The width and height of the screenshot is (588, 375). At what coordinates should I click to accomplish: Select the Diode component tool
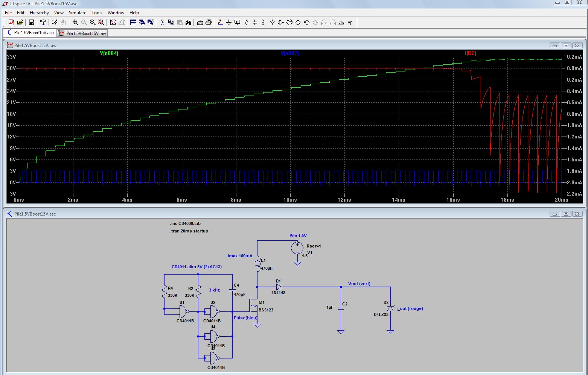pyautogui.click(x=272, y=23)
